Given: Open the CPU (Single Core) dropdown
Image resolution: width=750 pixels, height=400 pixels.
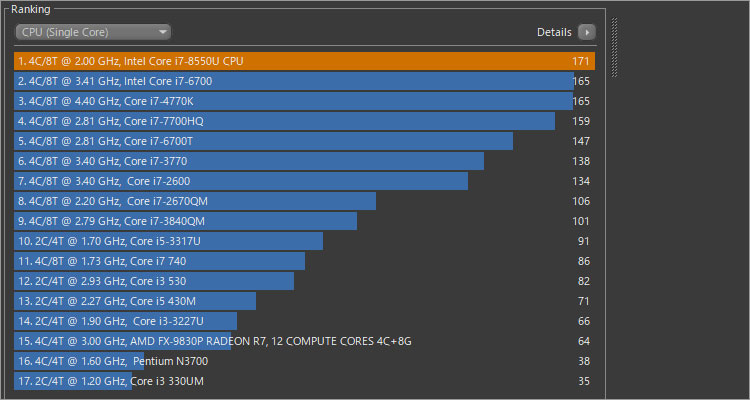Looking at the screenshot, I should (92, 32).
